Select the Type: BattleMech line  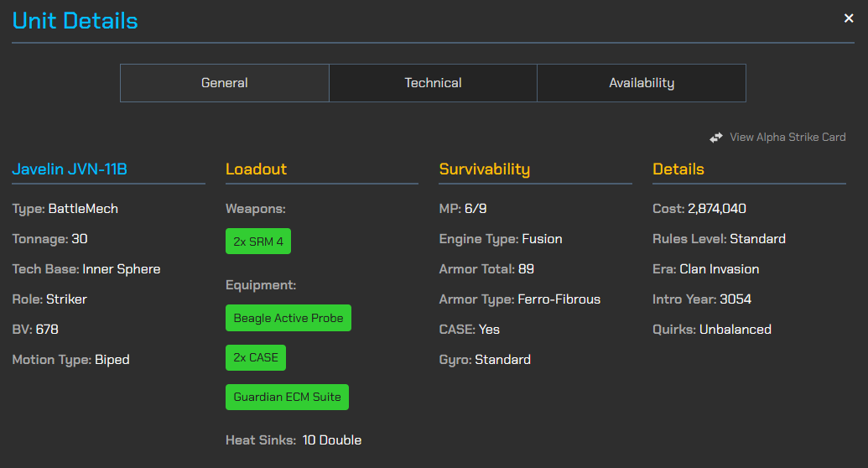(65, 209)
